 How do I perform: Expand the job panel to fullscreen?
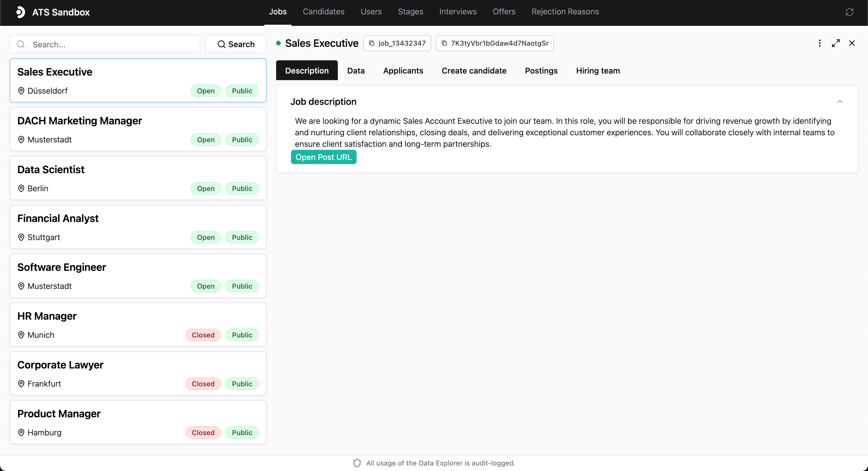(836, 43)
